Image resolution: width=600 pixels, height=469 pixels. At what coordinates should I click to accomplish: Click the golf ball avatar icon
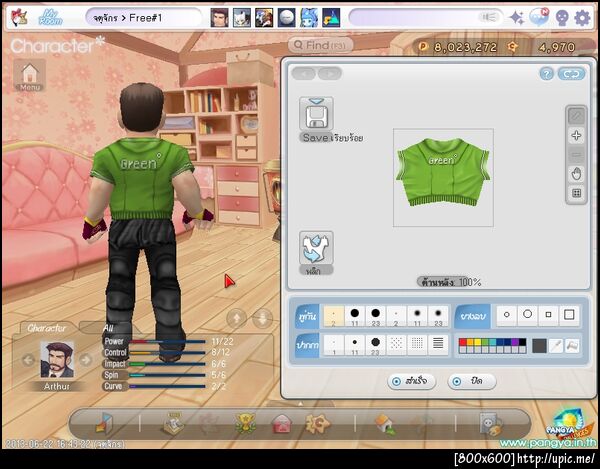tap(286, 18)
